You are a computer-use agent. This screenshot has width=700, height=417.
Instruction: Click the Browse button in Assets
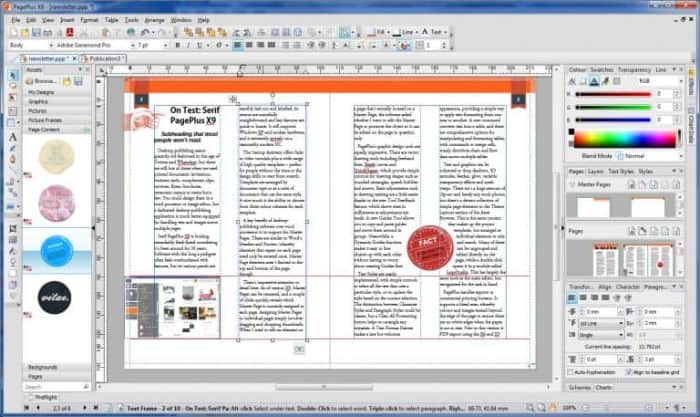coord(41,81)
